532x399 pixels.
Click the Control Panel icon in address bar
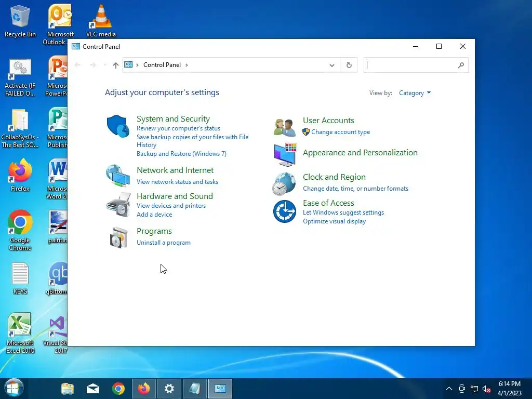click(128, 64)
